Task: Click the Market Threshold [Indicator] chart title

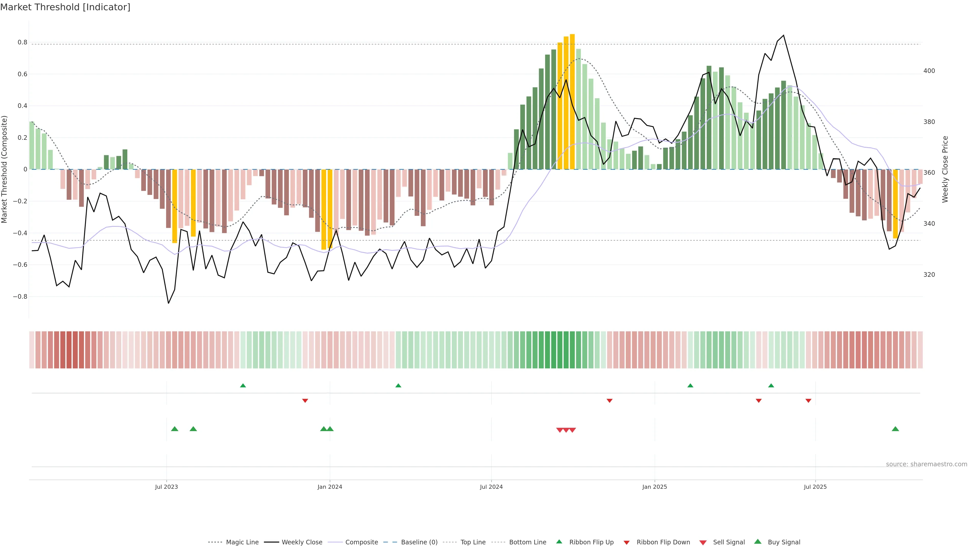Action: pyautogui.click(x=65, y=7)
